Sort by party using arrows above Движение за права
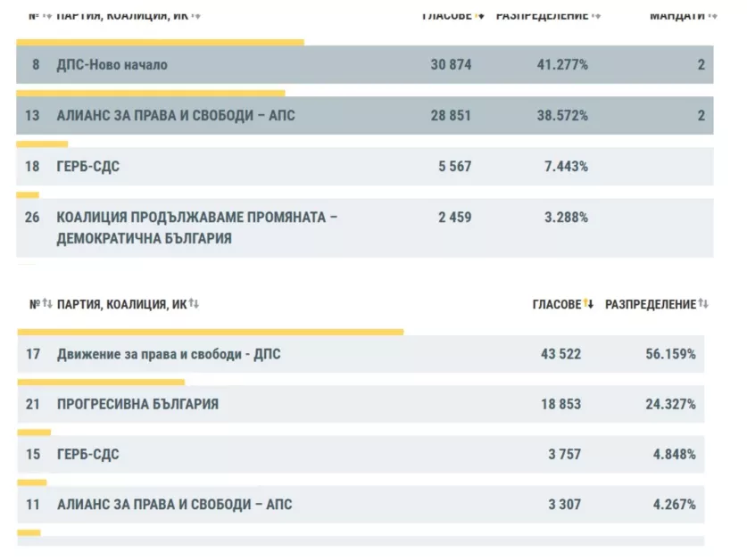The height and width of the screenshot is (560, 747). tap(194, 304)
